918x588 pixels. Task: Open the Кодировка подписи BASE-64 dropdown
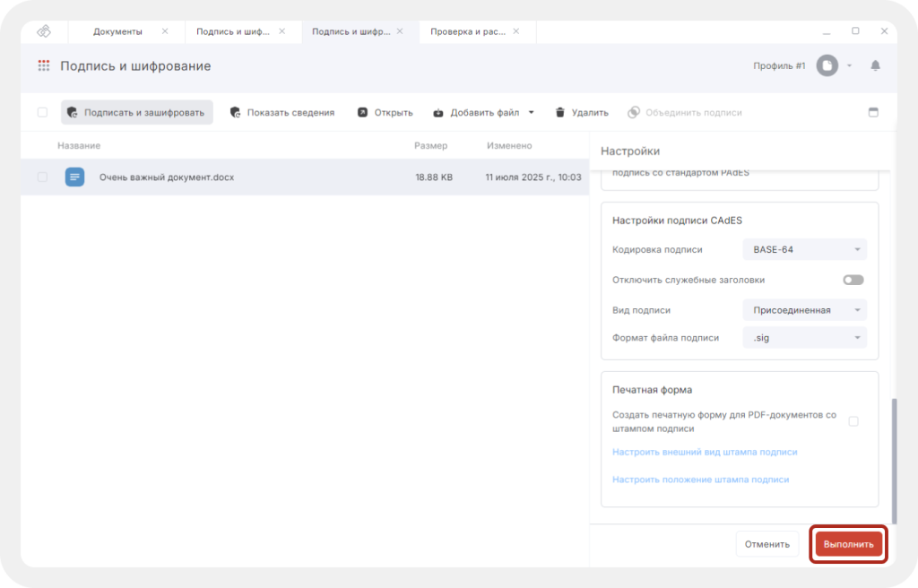(804, 249)
